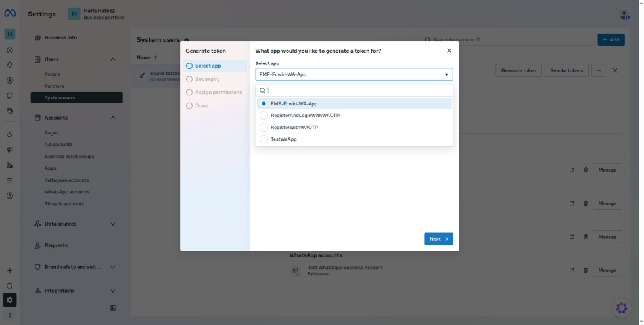The image size is (644, 325).
Task: Click the Next button
Action: (x=439, y=239)
